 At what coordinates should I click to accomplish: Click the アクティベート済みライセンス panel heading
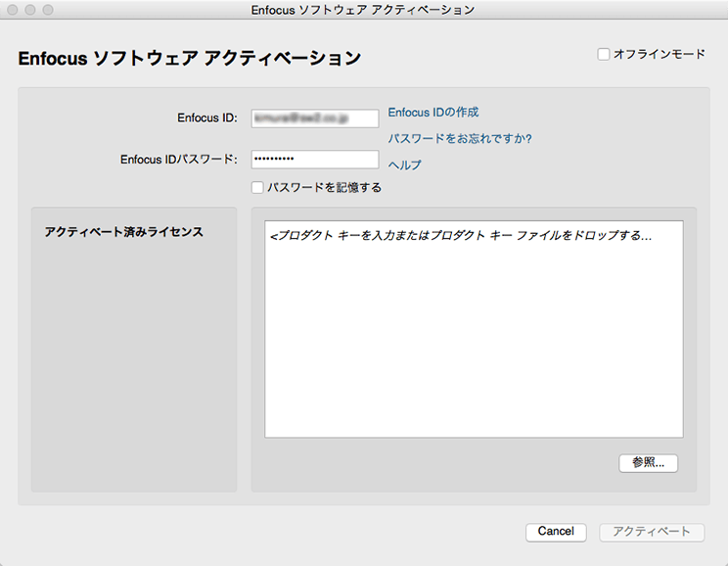[124, 232]
